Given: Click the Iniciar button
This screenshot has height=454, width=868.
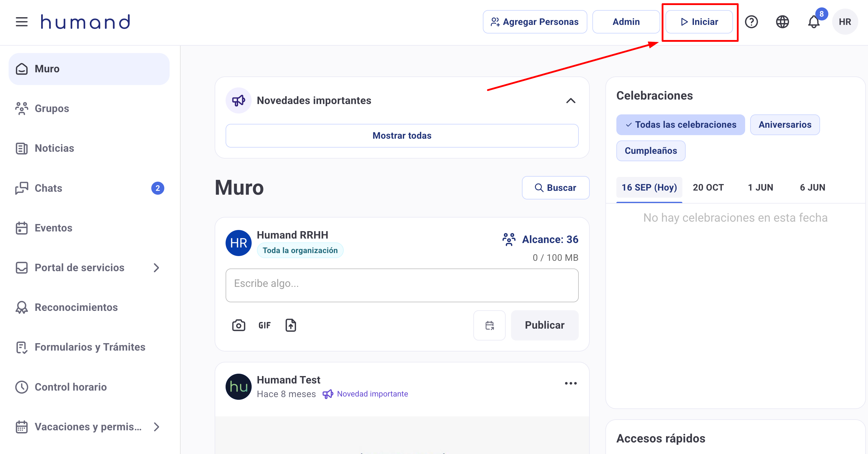Looking at the screenshot, I should tap(699, 22).
